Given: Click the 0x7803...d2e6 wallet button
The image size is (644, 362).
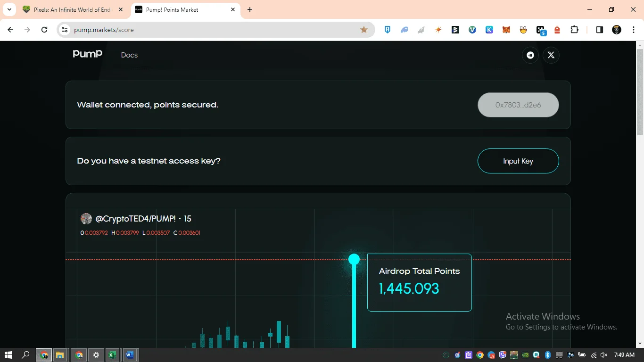Looking at the screenshot, I should 518,105.
